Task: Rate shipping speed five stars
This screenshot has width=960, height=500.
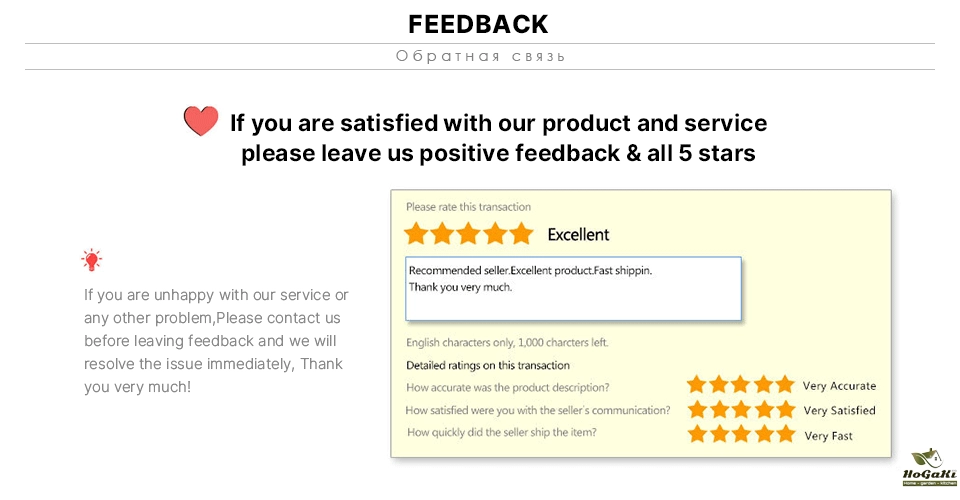Action: click(x=785, y=434)
